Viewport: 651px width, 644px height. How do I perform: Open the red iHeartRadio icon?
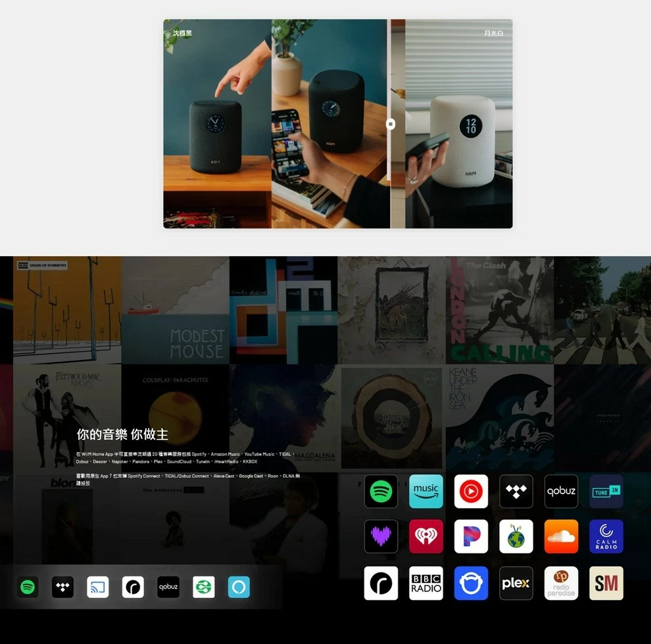(x=426, y=536)
